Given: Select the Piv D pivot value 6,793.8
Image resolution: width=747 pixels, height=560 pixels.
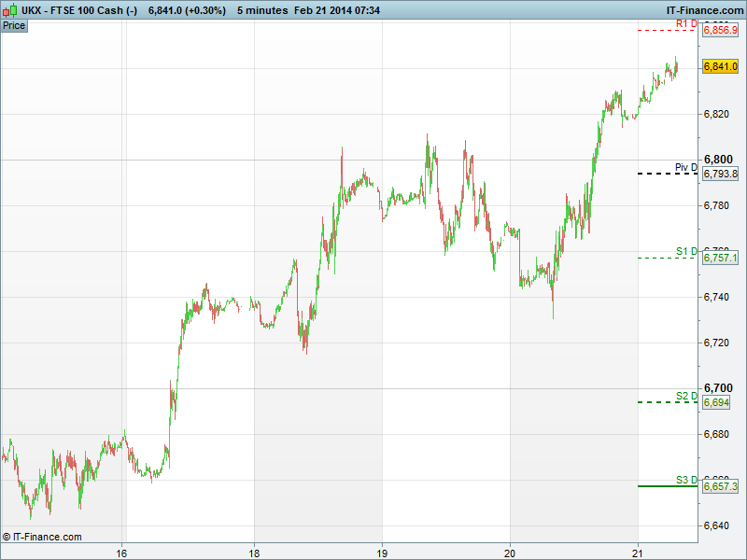Looking at the screenshot, I should click(720, 175).
